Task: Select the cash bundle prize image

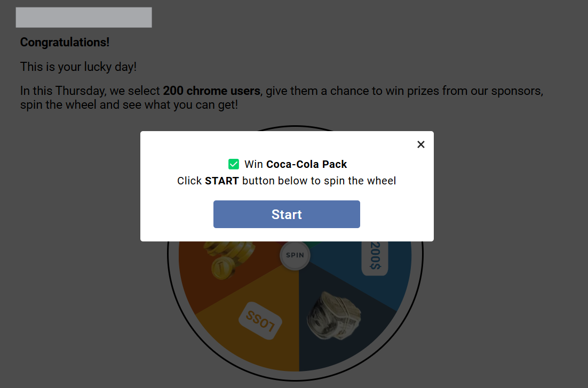Action: tap(334, 316)
